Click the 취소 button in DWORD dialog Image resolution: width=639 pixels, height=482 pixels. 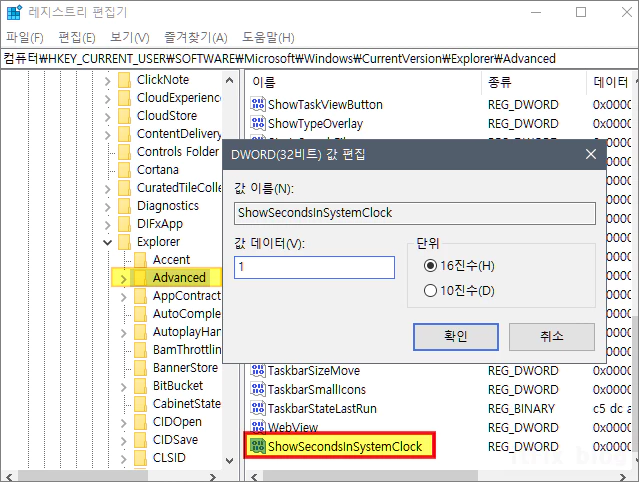[551, 337]
